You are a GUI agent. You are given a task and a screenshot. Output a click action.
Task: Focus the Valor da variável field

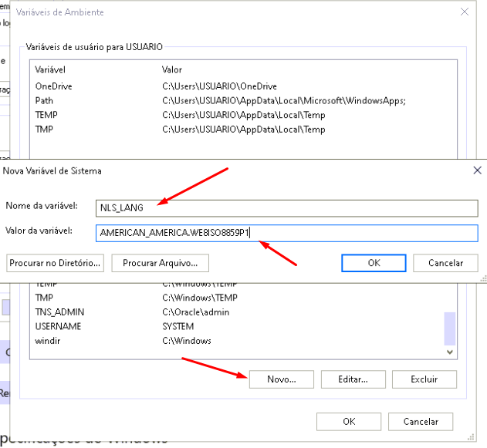pos(286,232)
